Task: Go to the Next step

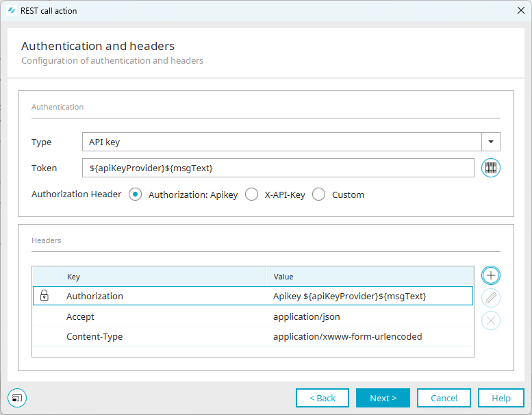Action: coord(383,398)
